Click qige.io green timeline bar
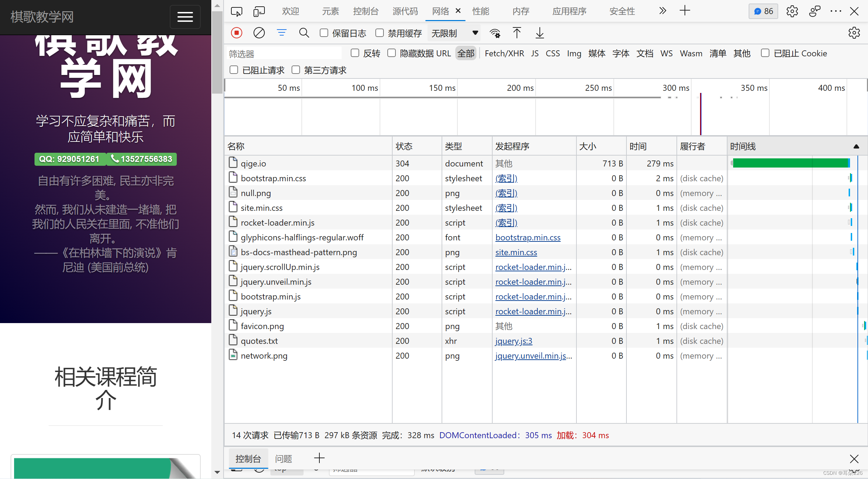The width and height of the screenshot is (868, 479). point(791,163)
